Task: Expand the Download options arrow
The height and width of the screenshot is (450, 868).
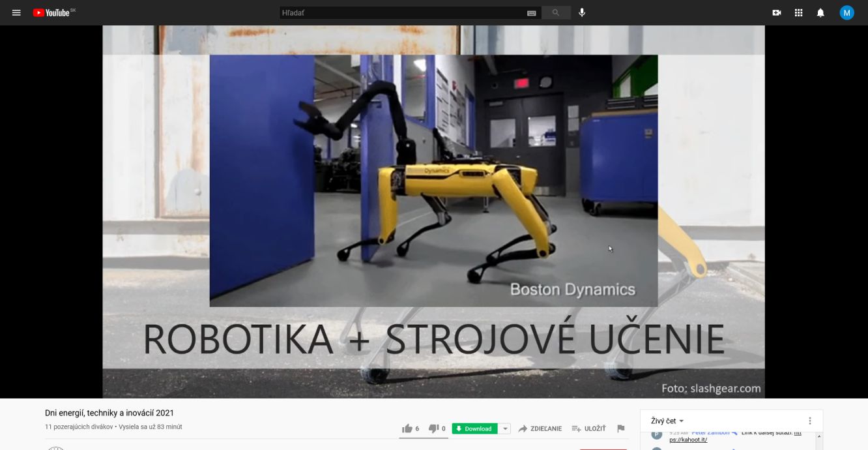Action: pyautogui.click(x=505, y=428)
